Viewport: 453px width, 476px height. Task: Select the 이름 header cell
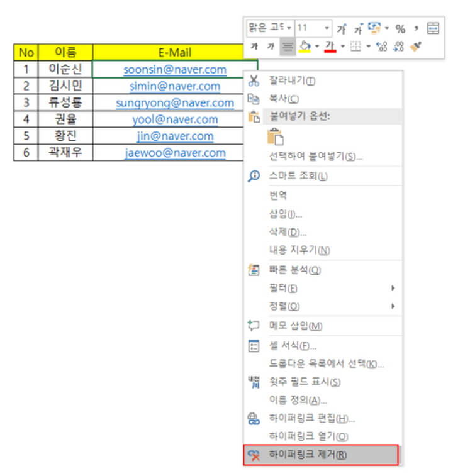[65, 52]
